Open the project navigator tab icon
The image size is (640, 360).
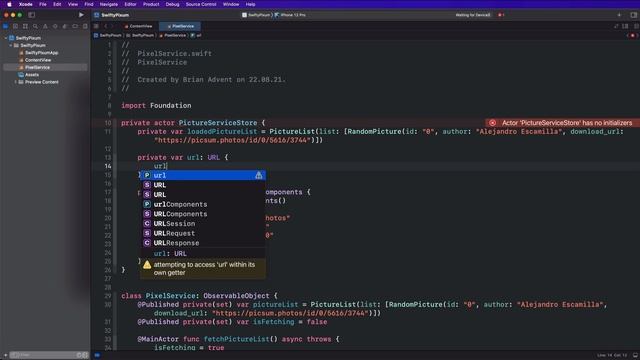(6, 26)
